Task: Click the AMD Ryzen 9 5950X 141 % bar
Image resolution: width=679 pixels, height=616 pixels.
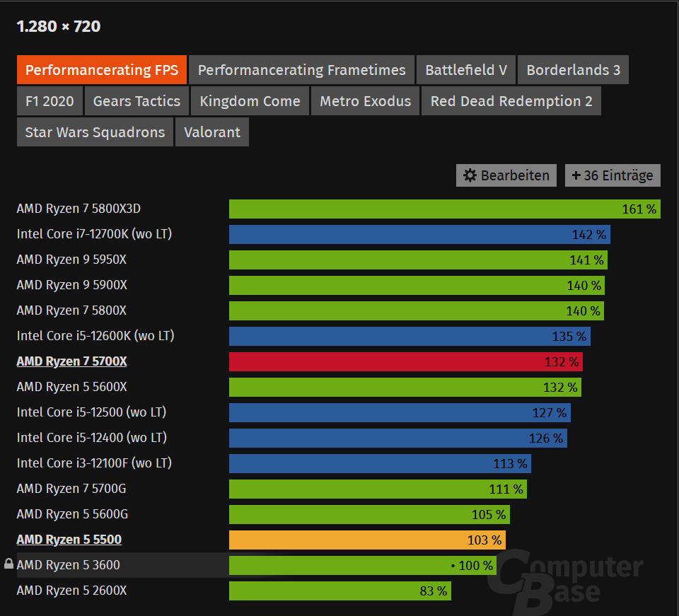Action: 418,260
